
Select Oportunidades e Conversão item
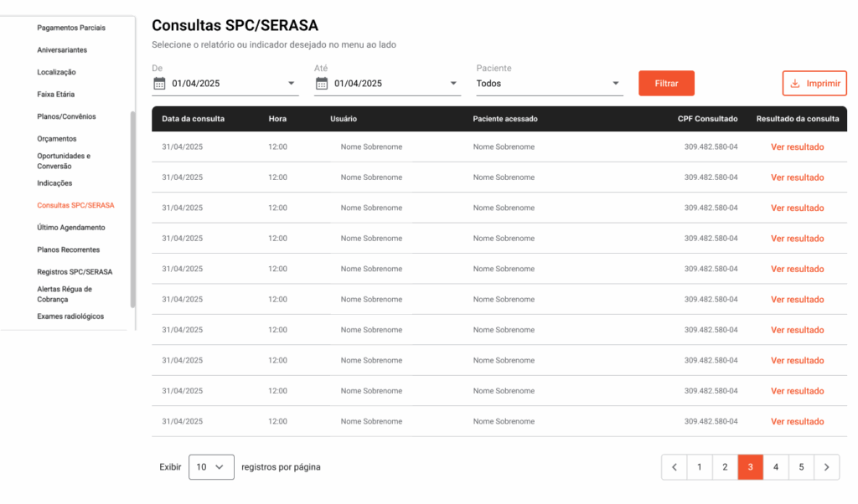point(64,161)
